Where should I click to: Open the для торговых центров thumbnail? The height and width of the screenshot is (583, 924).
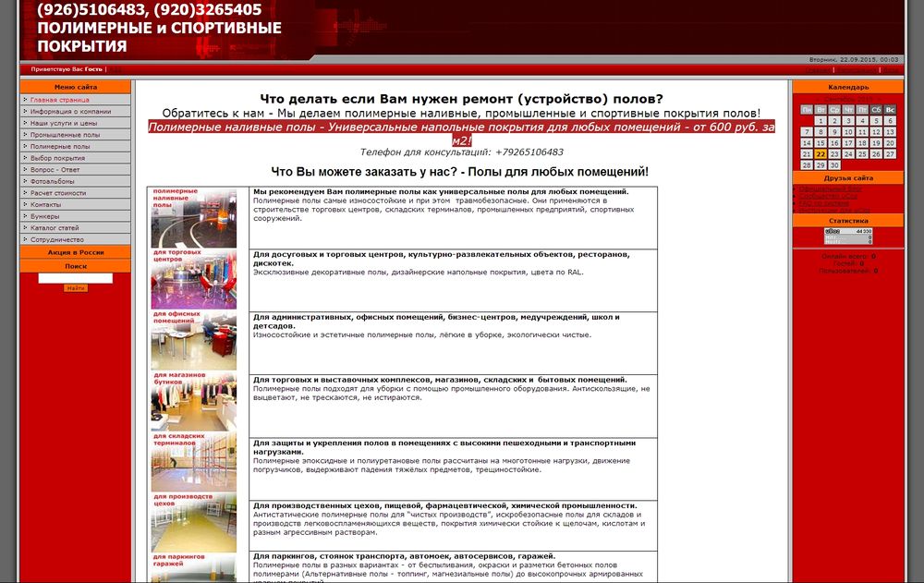pyautogui.click(x=193, y=279)
